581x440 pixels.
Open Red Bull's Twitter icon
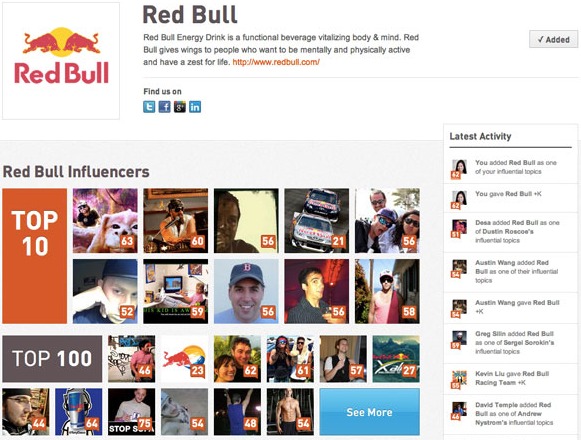(149, 107)
